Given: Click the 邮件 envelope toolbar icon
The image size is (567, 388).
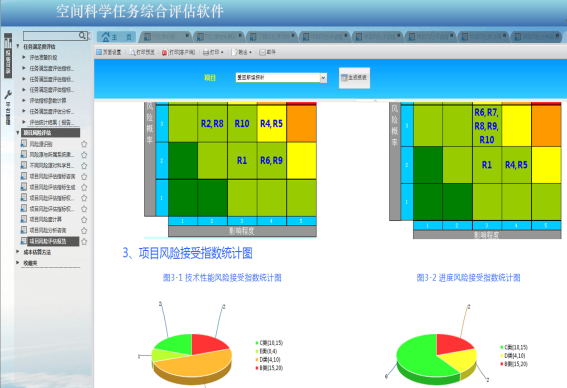Looking at the screenshot, I should 262,52.
